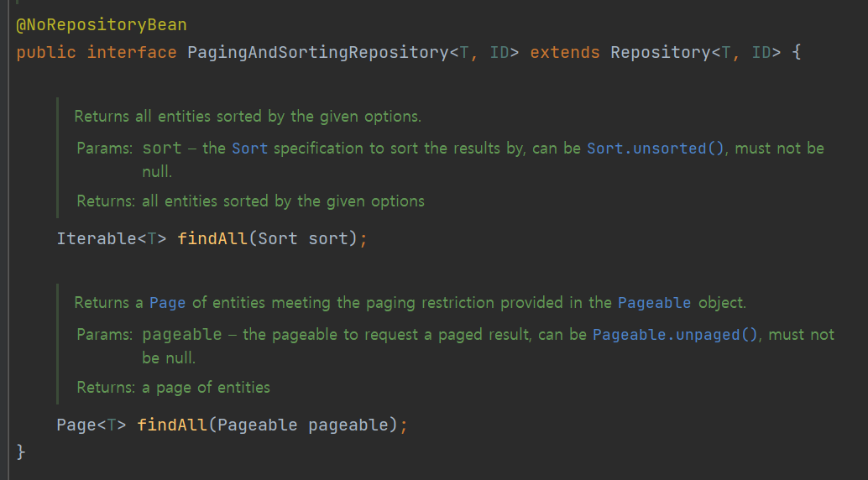Follow the Page link in the second Javadoc
The width and height of the screenshot is (868, 480).
pyautogui.click(x=167, y=303)
